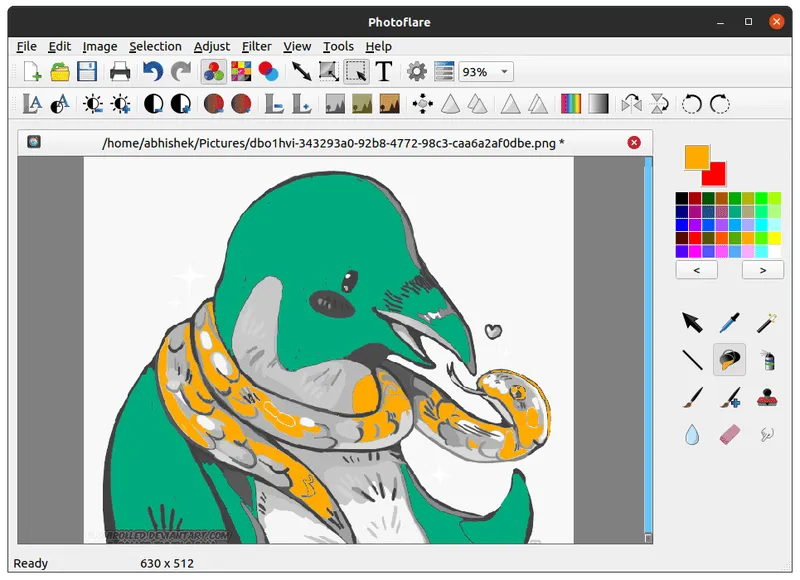This screenshot has height=580, width=800.
Task: Select the blur water drop tool
Action: pos(692,434)
